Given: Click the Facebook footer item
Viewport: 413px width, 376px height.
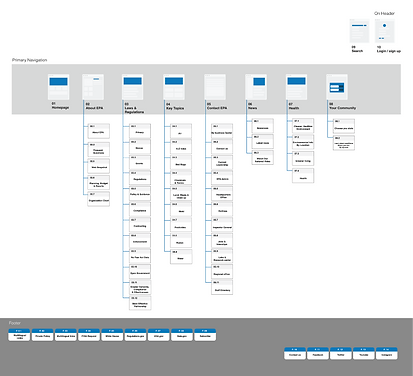Looking at the screenshot, I should click(x=318, y=354).
